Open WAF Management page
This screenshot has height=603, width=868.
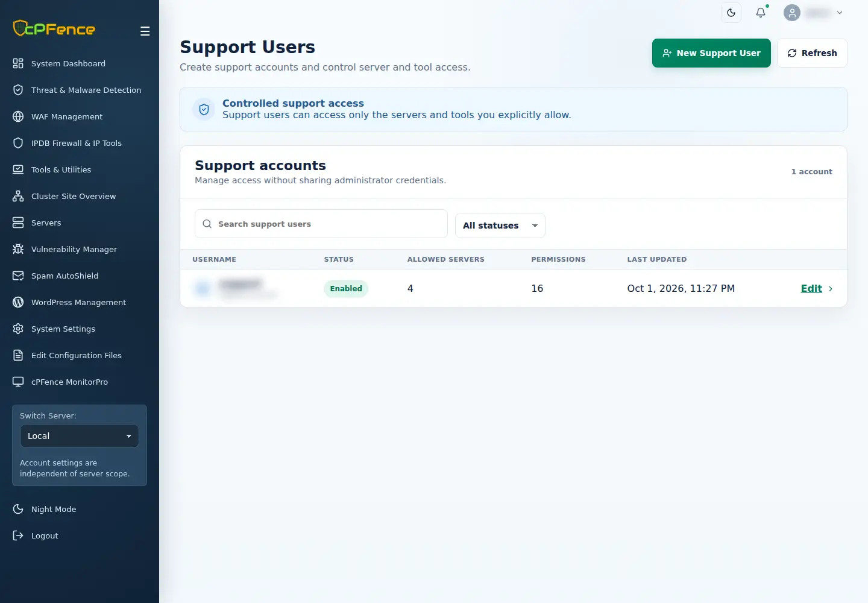[80, 116]
